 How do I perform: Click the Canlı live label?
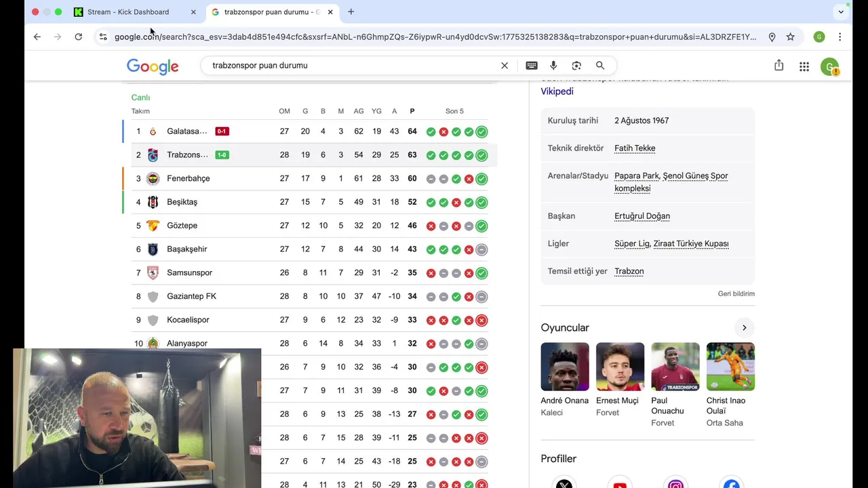click(140, 98)
